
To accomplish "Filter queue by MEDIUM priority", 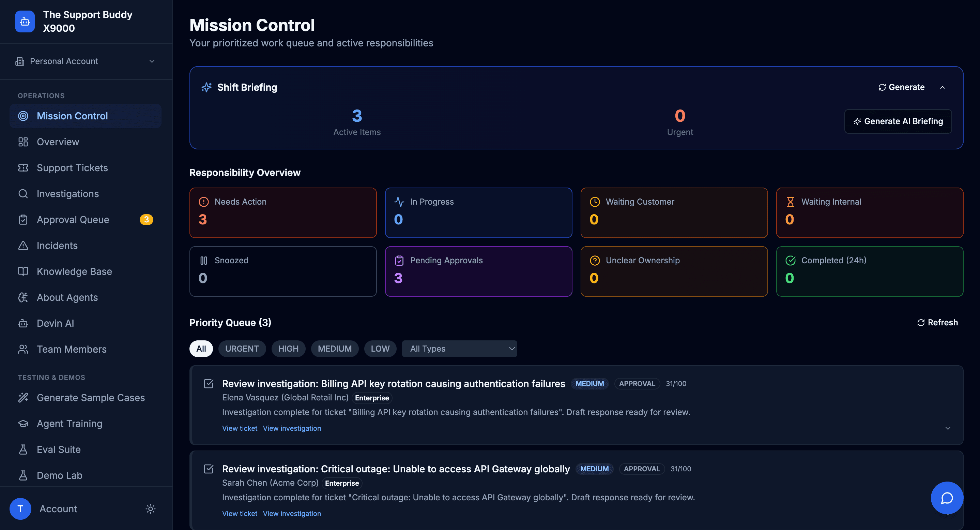I will click(334, 348).
